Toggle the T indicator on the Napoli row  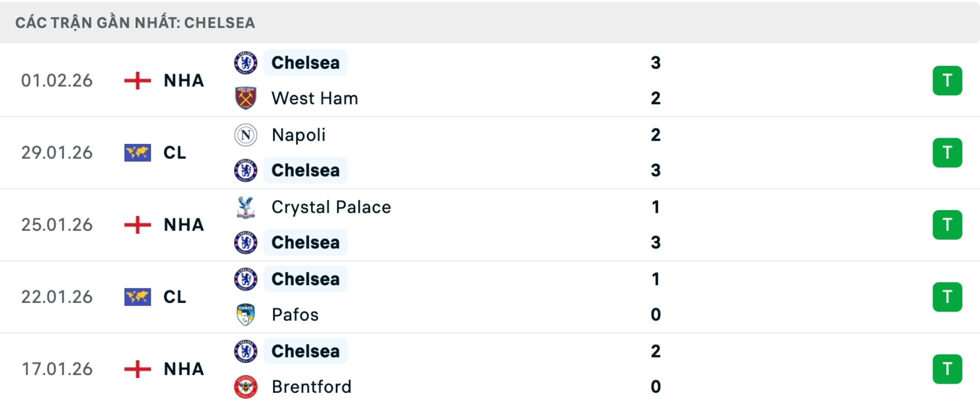(948, 153)
